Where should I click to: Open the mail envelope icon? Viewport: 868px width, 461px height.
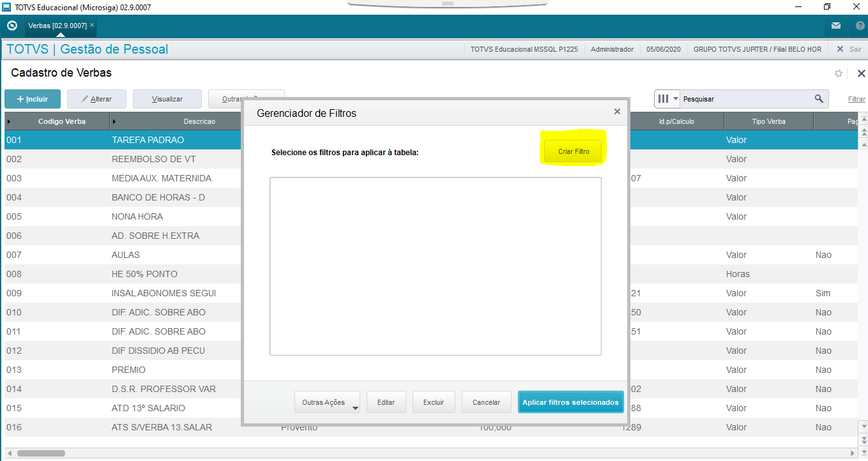[x=836, y=26]
